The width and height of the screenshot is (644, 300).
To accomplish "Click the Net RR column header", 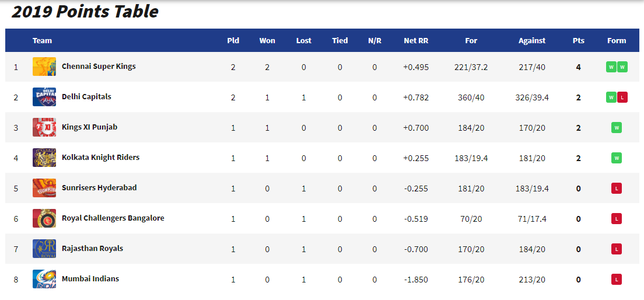I will 416,41.
